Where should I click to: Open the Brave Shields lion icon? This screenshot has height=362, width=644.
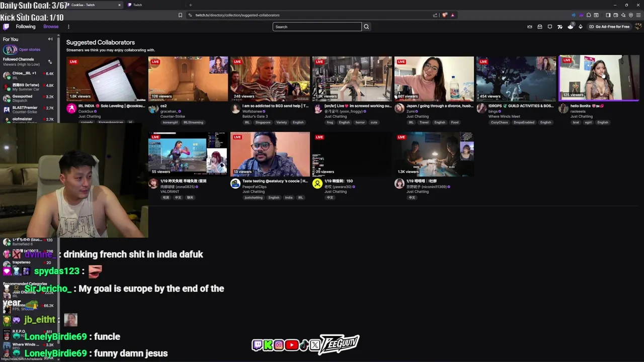444,15
